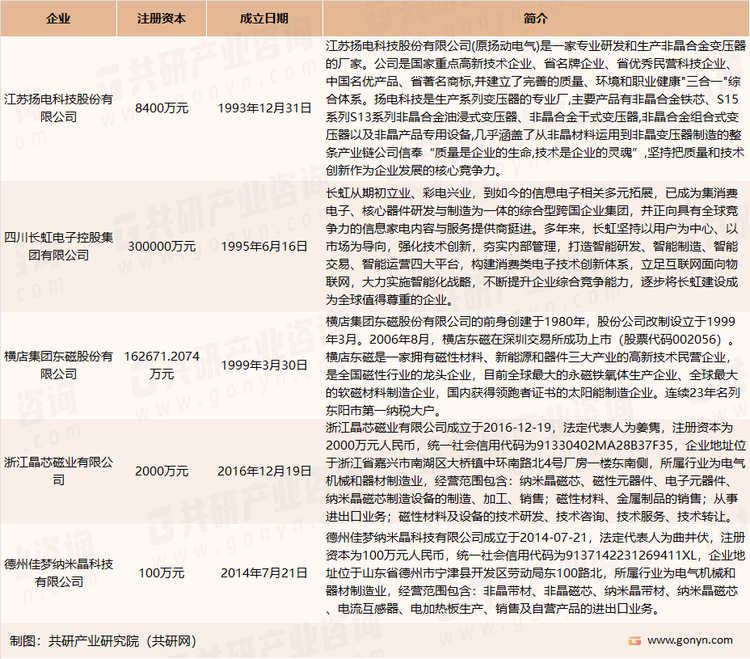Select the 2000万元 capital cell
The image size is (750, 659).
click(161, 471)
